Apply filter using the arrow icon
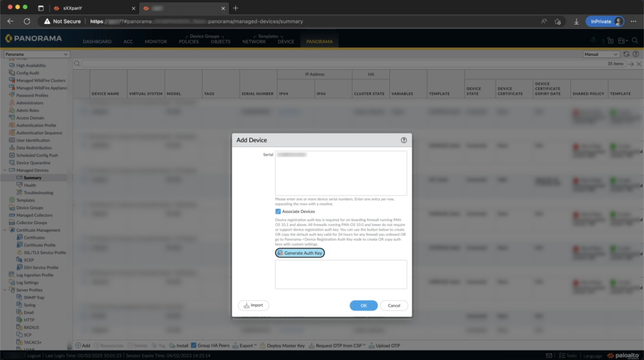Viewport: 644px width, 360px height. 631,64
